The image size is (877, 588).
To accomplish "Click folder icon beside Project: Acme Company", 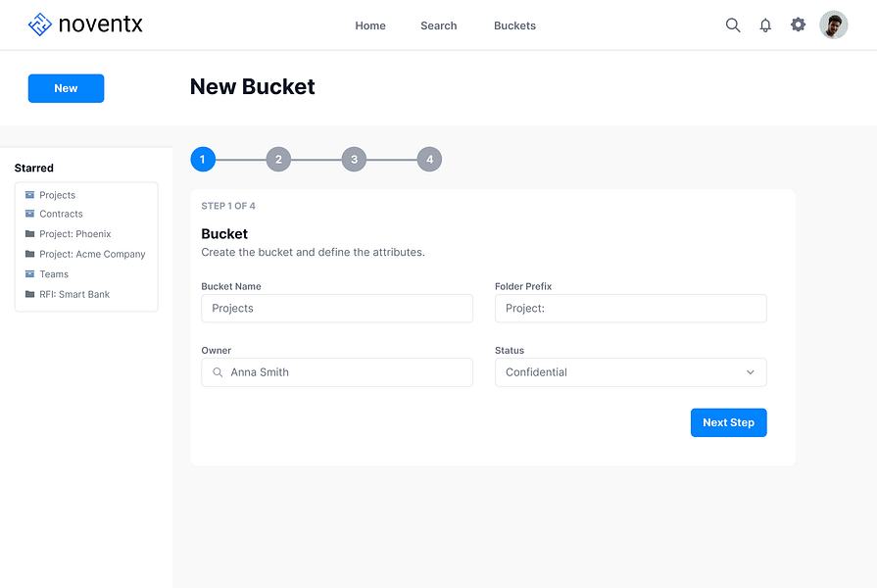I will click(29, 254).
